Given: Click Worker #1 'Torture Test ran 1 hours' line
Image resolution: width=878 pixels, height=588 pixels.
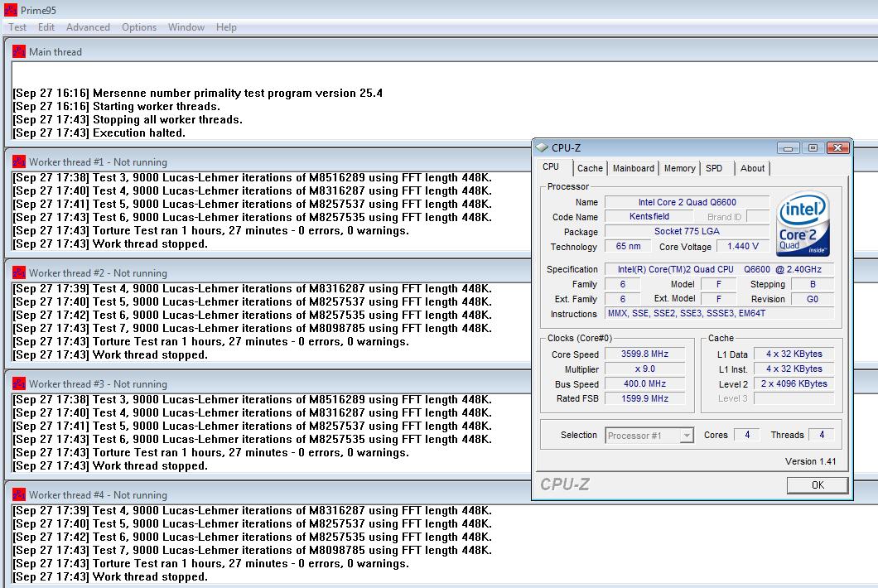Looking at the screenshot, I should 210,231.
